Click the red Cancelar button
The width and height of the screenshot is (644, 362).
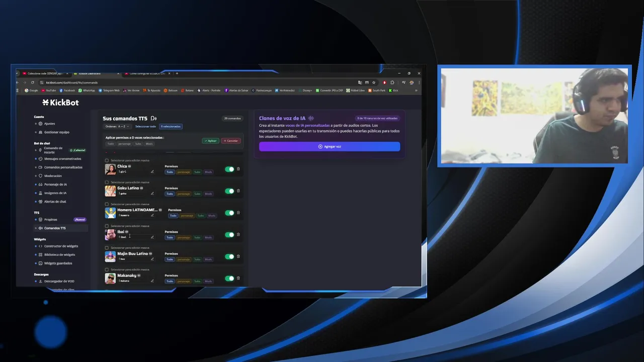(231, 141)
